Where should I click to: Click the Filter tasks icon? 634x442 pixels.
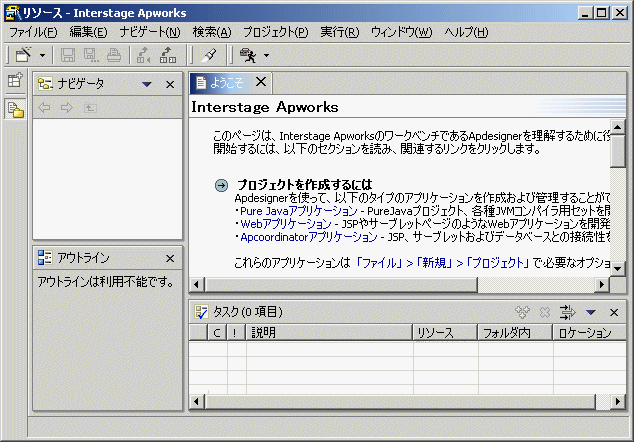(567, 312)
